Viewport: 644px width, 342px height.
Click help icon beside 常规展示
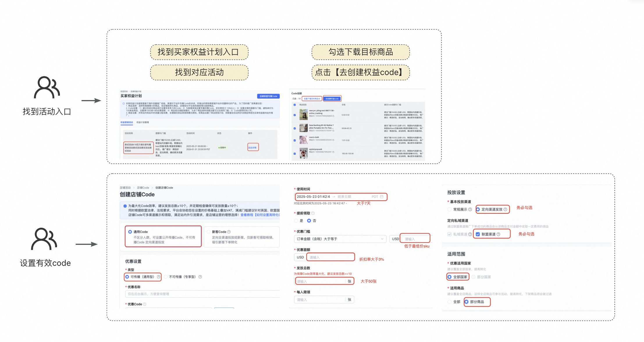click(x=470, y=209)
